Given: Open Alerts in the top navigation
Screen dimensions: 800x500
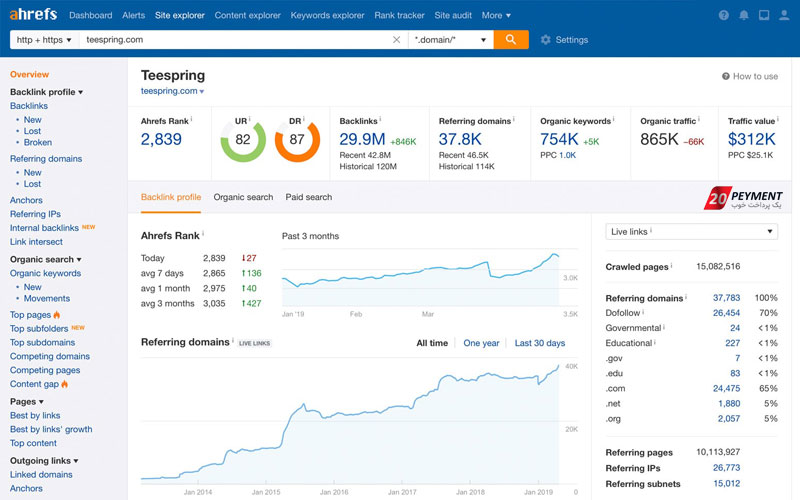Looking at the screenshot, I should [x=134, y=15].
